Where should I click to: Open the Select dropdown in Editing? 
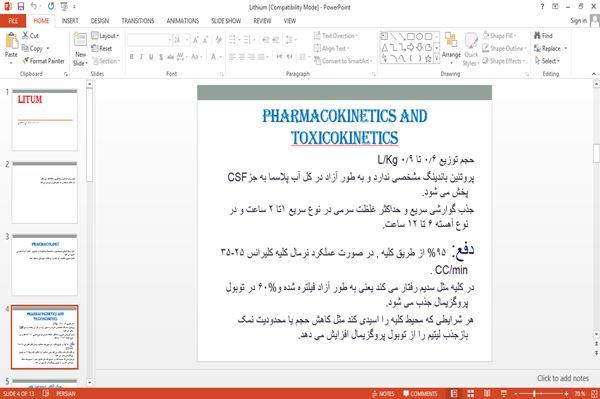click(x=547, y=61)
